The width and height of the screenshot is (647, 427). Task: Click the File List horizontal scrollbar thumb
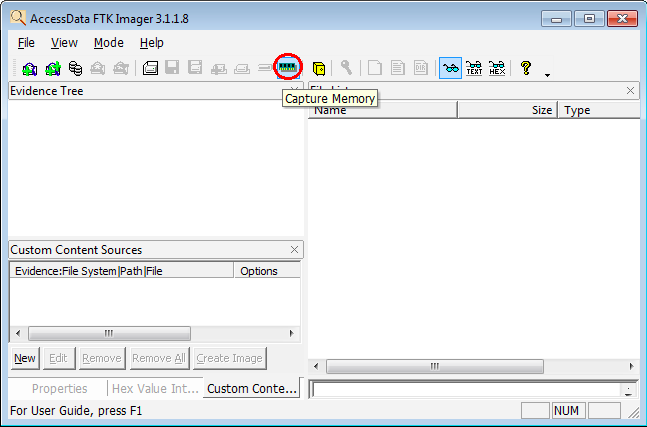point(434,366)
